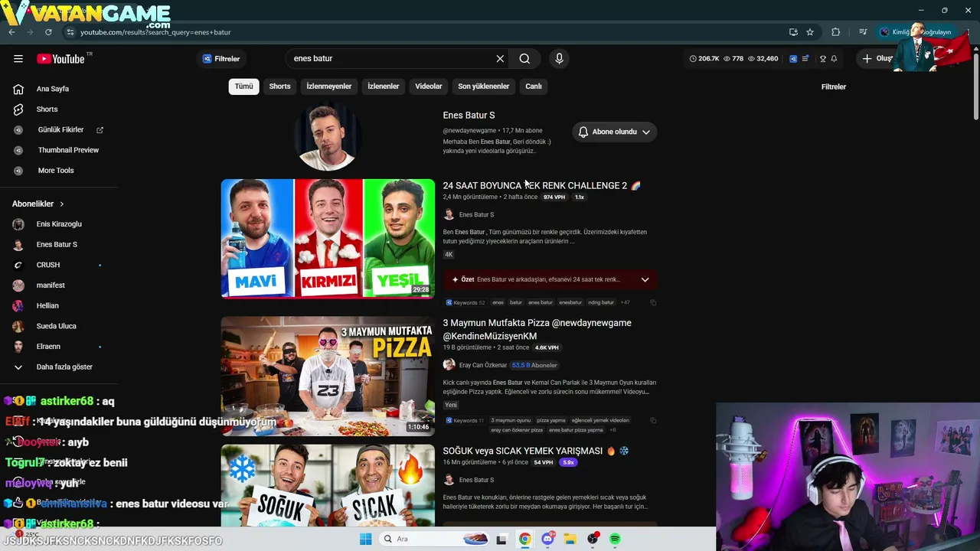Play the 3 Maymun Mutfakta Pizza thumbnail
The width and height of the screenshot is (980, 551).
pyautogui.click(x=328, y=377)
